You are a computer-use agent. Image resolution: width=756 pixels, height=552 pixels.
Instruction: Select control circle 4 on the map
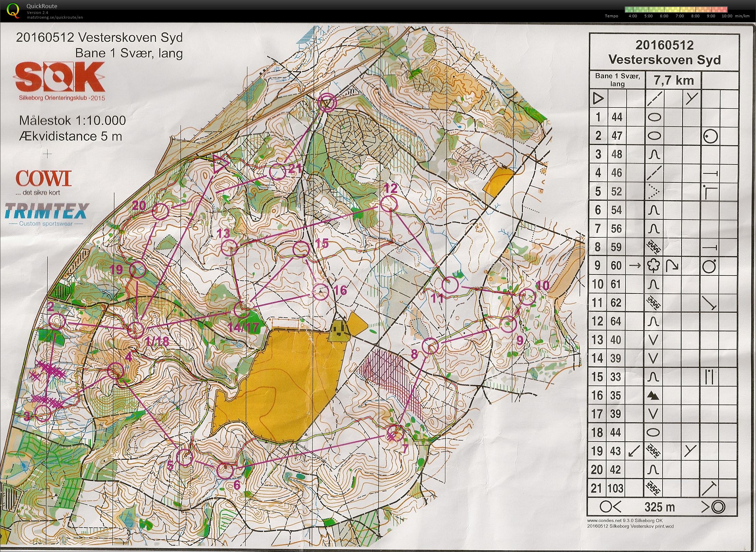tap(116, 370)
